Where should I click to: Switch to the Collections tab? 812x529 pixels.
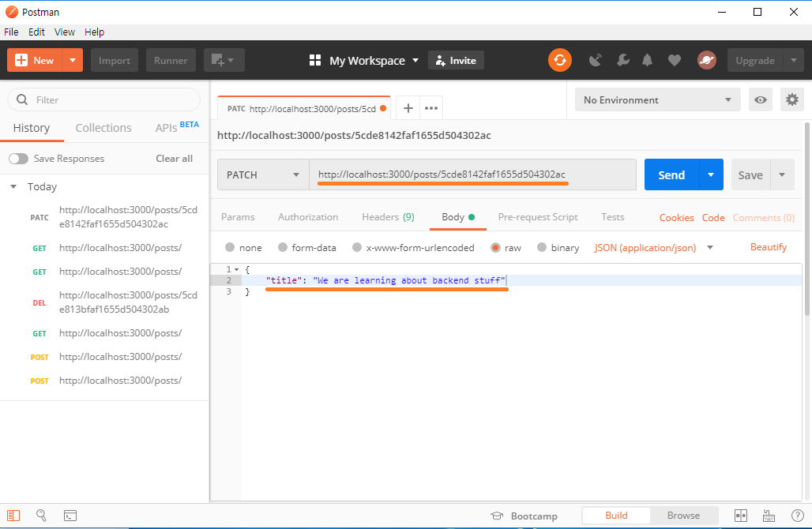pyautogui.click(x=103, y=128)
